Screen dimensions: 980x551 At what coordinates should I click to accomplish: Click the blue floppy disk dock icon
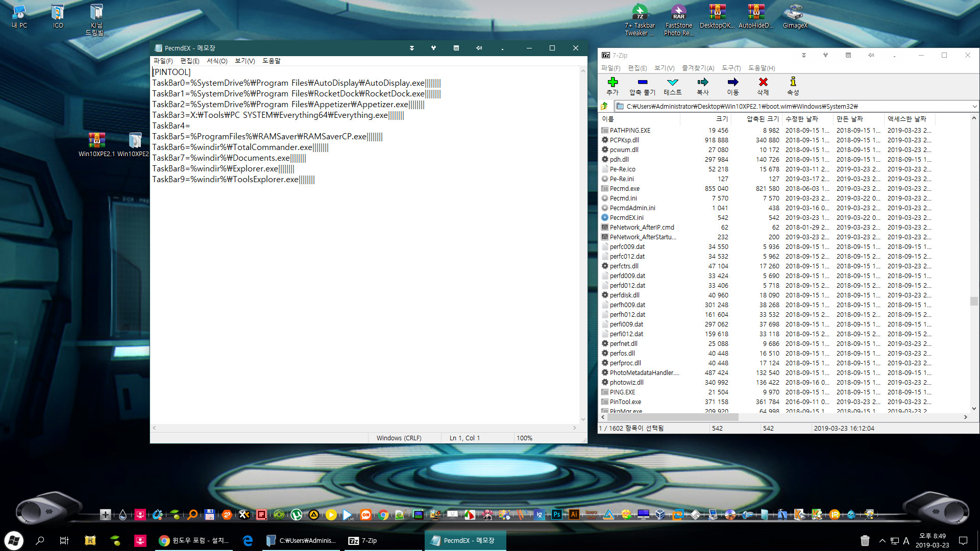pyautogui.click(x=209, y=515)
